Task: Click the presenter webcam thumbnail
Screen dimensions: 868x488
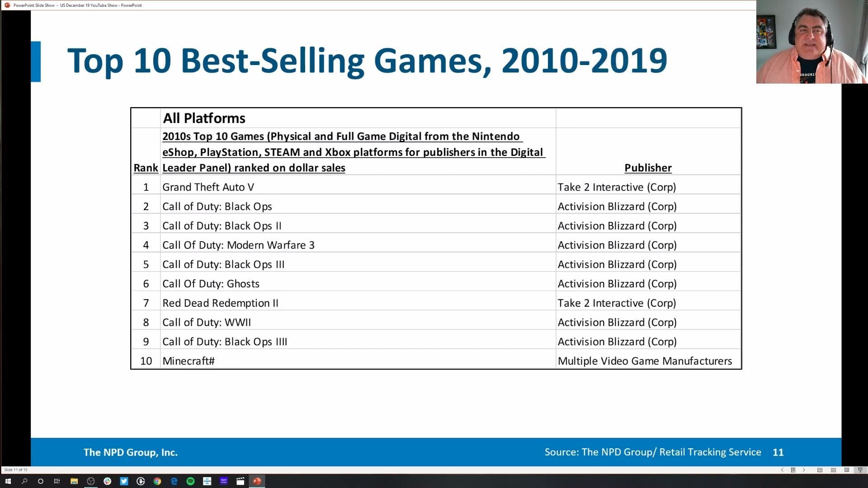Action: point(811,42)
